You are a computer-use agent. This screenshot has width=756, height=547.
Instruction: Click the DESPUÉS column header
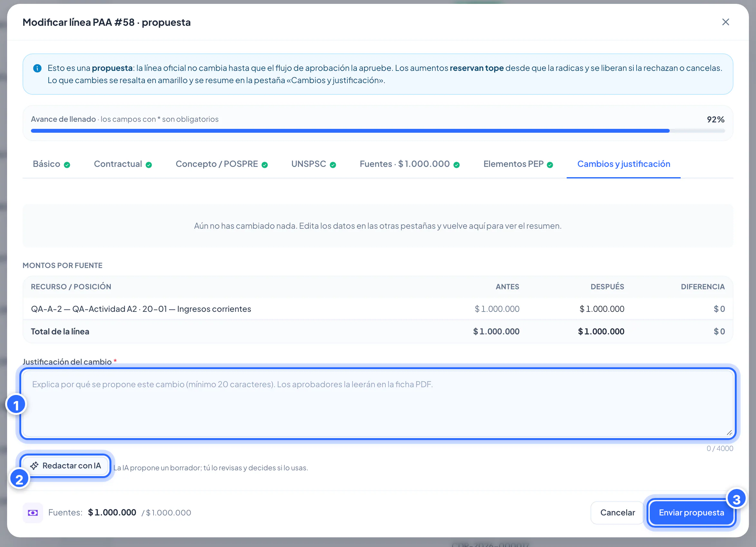[607, 287]
